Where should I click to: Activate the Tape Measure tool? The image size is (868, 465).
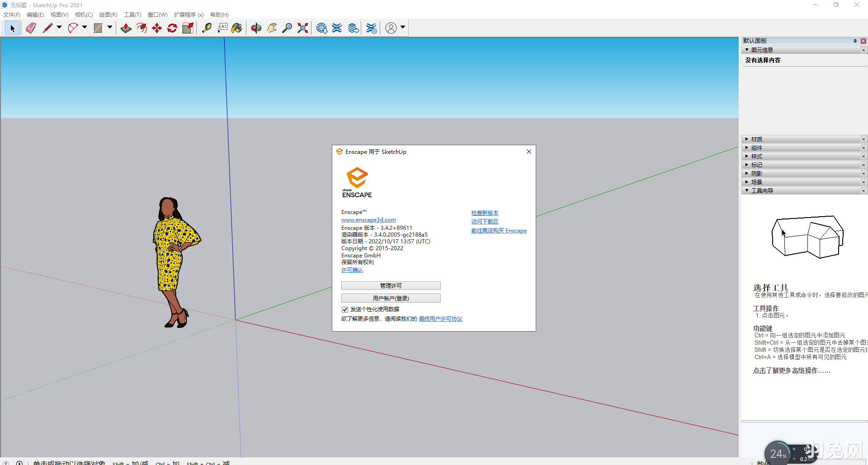click(207, 28)
